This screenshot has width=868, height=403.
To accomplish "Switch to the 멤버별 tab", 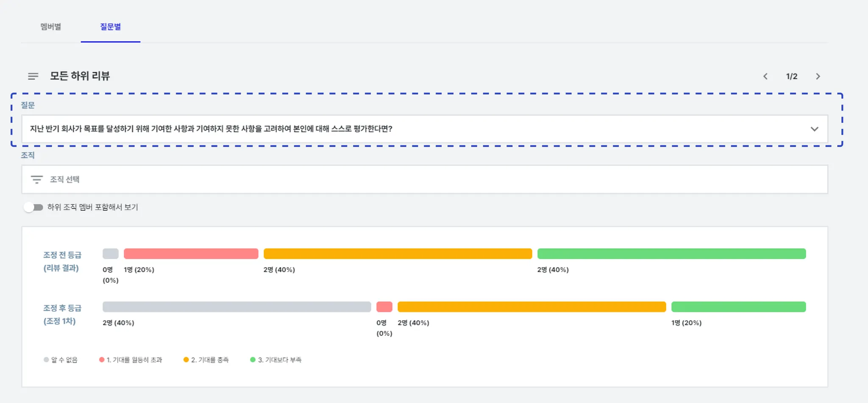I will tap(51, 27).
